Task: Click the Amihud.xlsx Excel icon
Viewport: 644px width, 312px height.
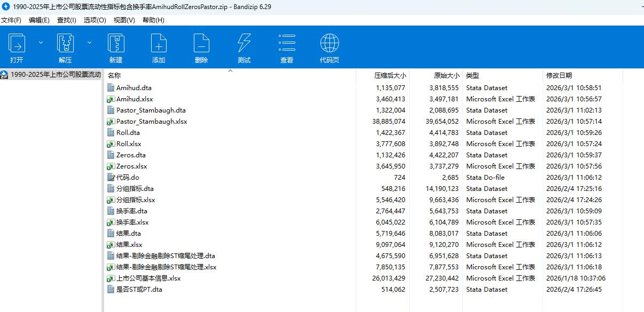Action: [x=111, y=99]
